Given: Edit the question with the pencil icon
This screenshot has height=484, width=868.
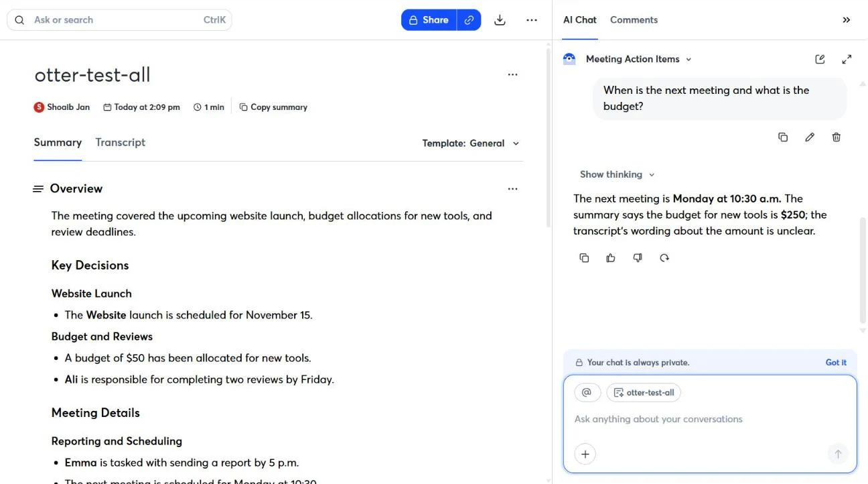Looking at the screenshot, I should (x=810, y=137).
